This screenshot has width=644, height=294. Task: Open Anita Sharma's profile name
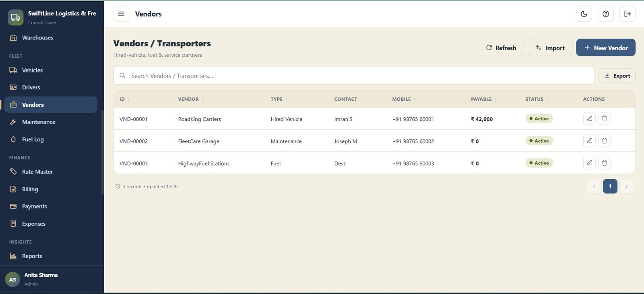41,275
